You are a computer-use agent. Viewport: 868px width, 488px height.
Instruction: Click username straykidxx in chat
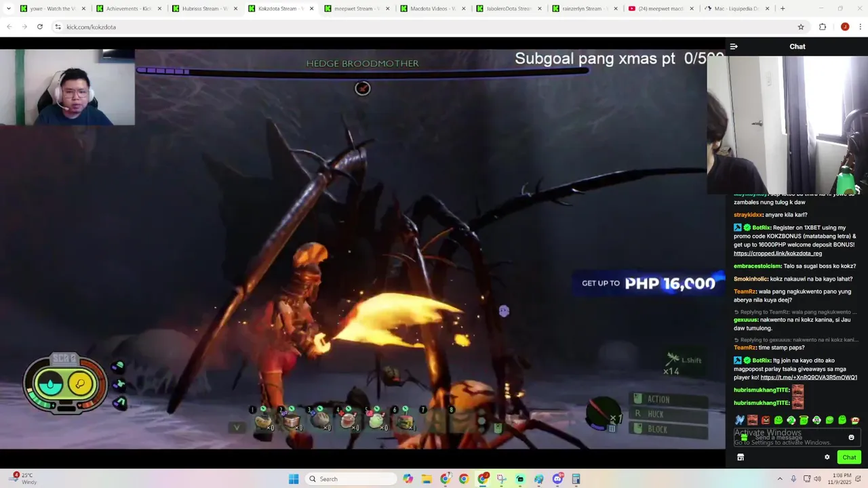pyautogui.click(x=747, y=215)
